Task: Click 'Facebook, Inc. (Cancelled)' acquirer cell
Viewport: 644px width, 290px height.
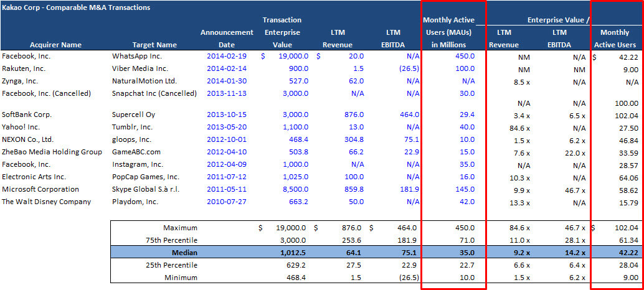Action: (46, 93)
